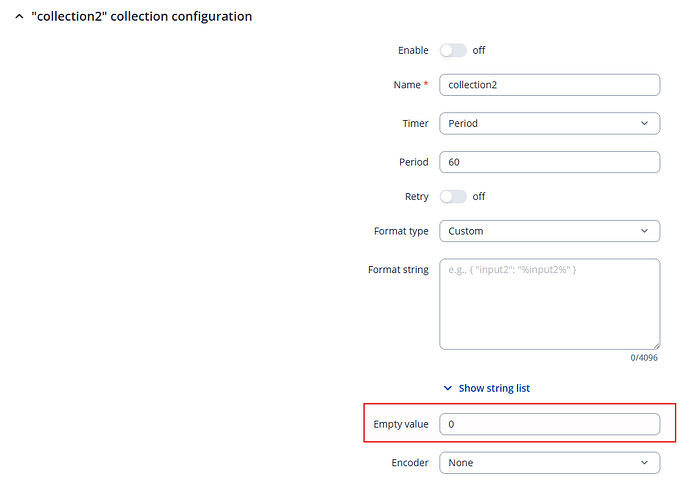Open the Format type dropdown showing Custom
690x480 pixels.
(549, 231)
